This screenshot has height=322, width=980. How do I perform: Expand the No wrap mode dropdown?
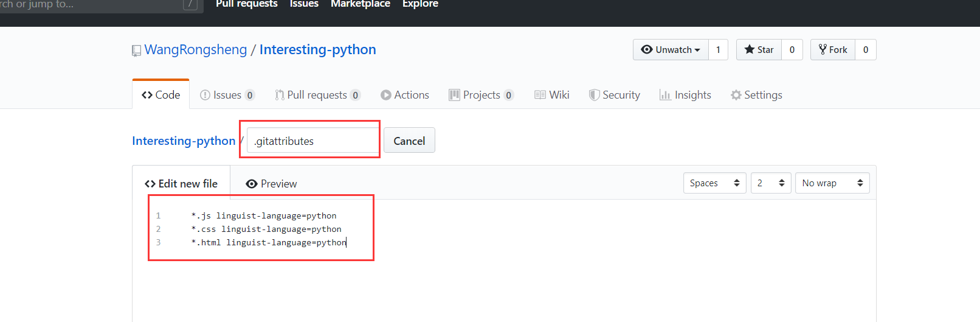832,183
